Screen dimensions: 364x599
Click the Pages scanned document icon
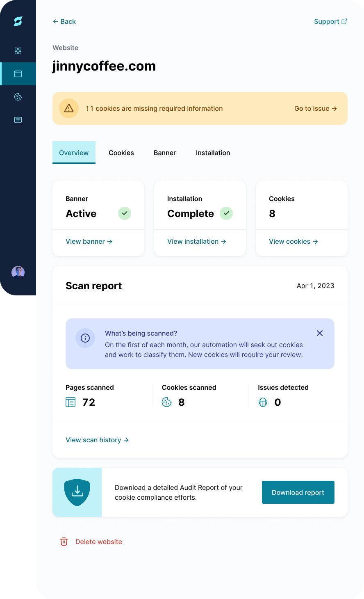pyautogui.click(x=71, y=402)
